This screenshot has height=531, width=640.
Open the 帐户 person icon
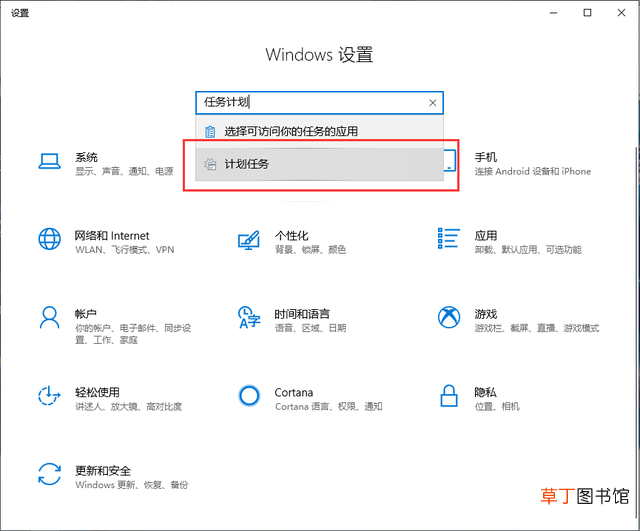[x=49, y=318]
